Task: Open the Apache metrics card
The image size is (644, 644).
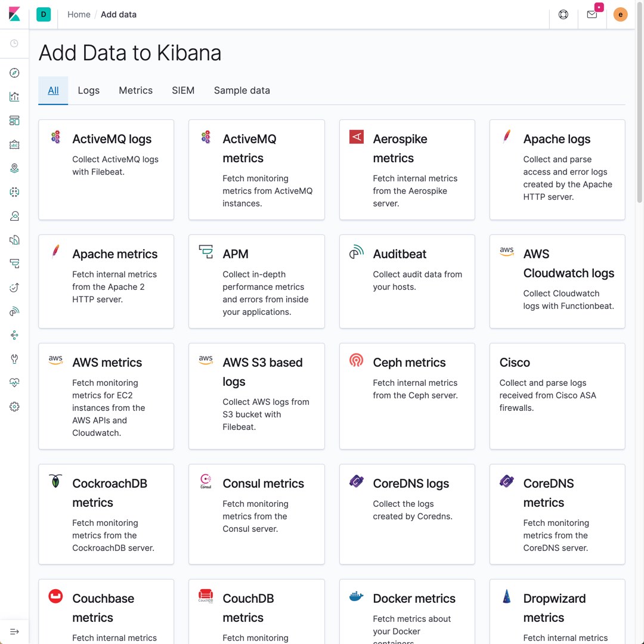Action: click(106, 281)
